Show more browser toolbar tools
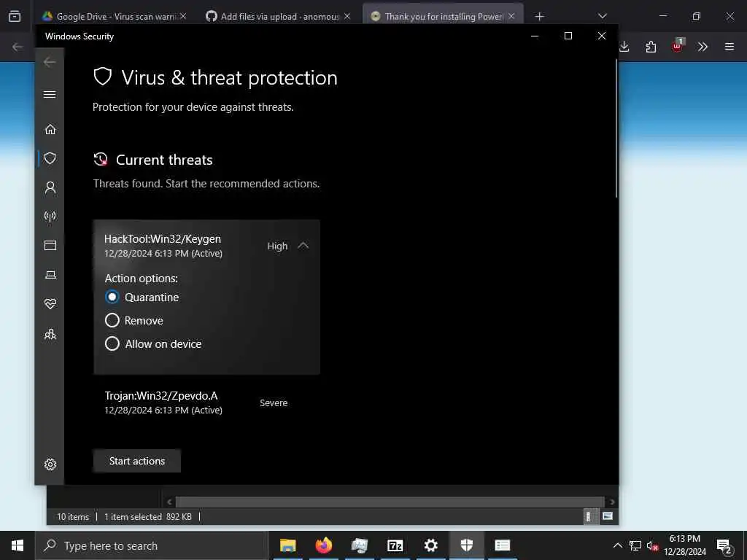Screen dimensions: 747x560 click(x=703, y=47)
